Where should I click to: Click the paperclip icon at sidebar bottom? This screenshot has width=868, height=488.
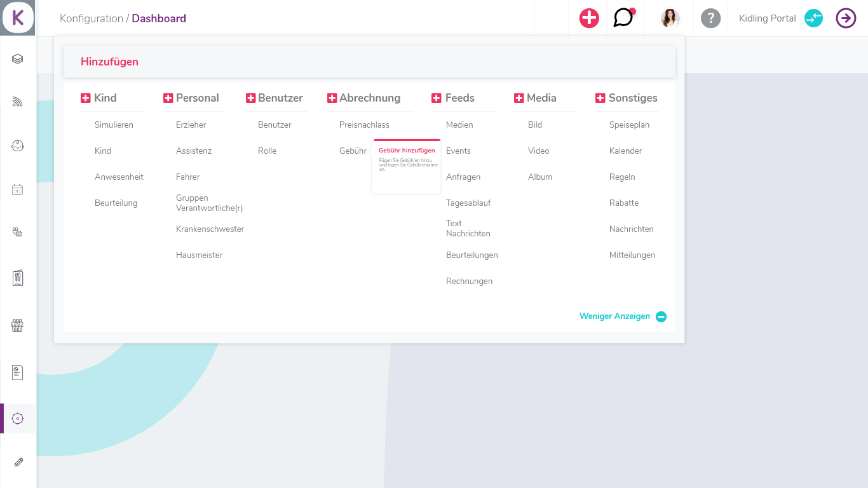[x=17, y=463]
